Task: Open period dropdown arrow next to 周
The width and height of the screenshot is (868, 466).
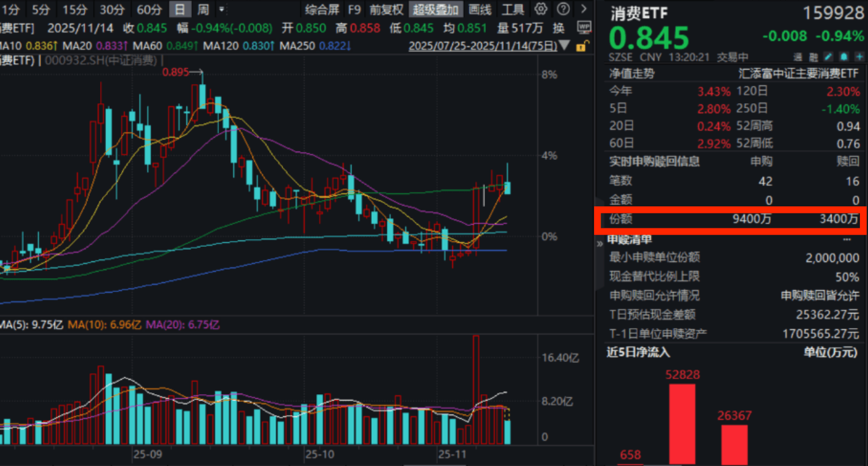Action: click(221, 9)
